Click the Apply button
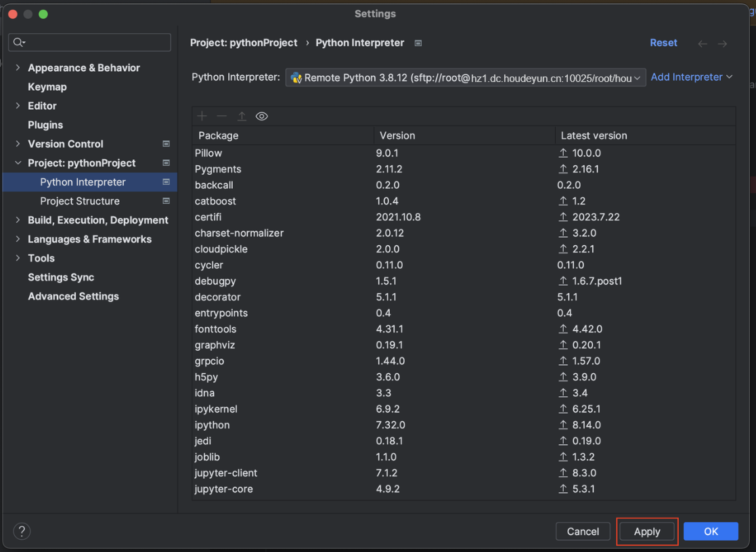The image size is (756, 552). point(647,532)
